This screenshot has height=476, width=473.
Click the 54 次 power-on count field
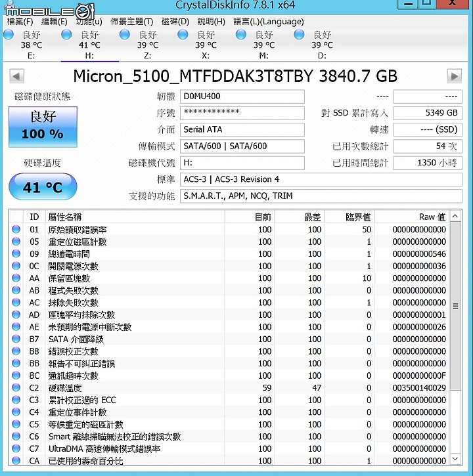click(428, 146)
